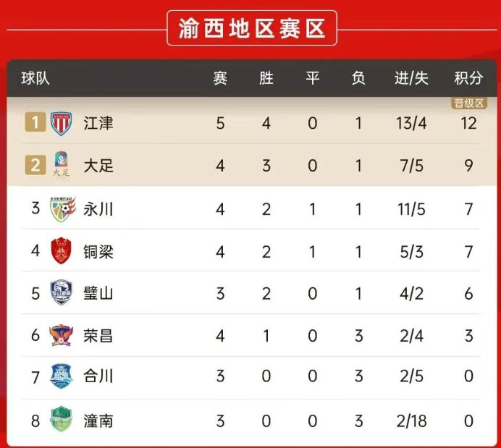Click the 大足 team logo
501x448 pixels.
coord(61,166)
